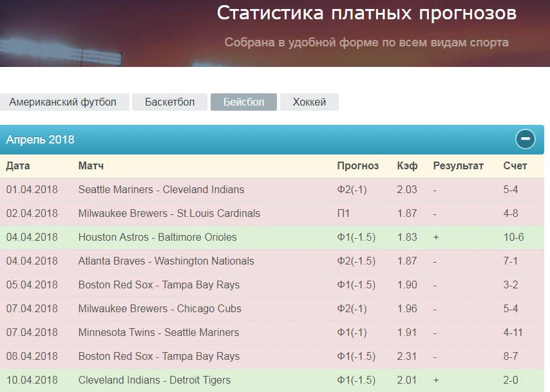Image resolution: width=550 pixels, height=392 pixels.
Task: Click the 1.83 coefficient value
Action: (x=407, y=237)
